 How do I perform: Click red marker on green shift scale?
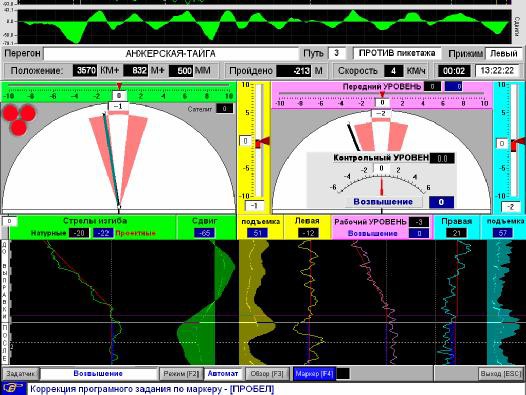coord(119,86)
